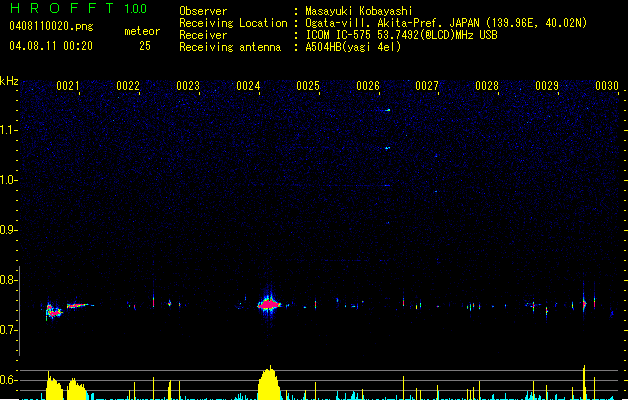Click time marker 0029
Viewport: 629px width, 400px height.
pos(547,86)
